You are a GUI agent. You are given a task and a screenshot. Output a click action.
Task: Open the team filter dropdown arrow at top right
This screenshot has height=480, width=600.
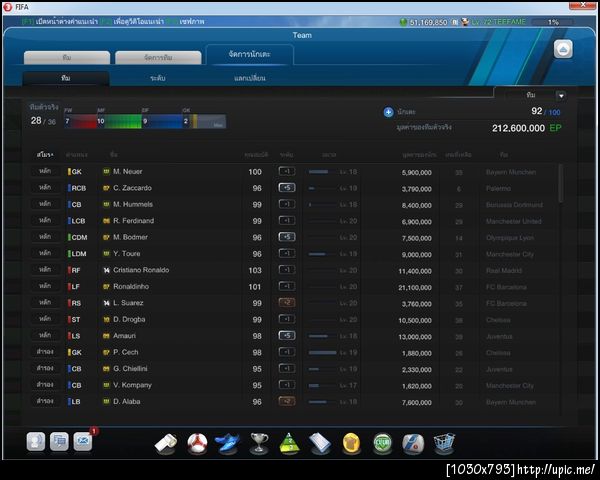click(561, 96)
